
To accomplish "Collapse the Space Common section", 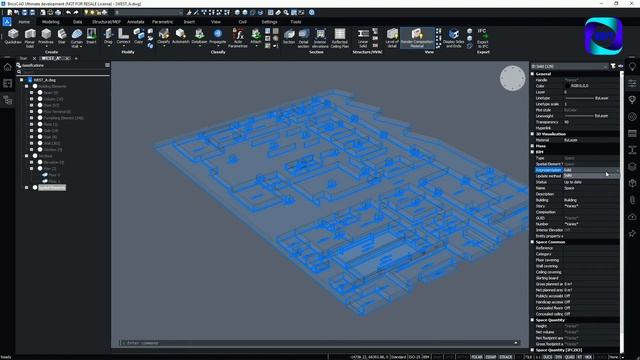I will pyautogui.click(x=532, y=242).
